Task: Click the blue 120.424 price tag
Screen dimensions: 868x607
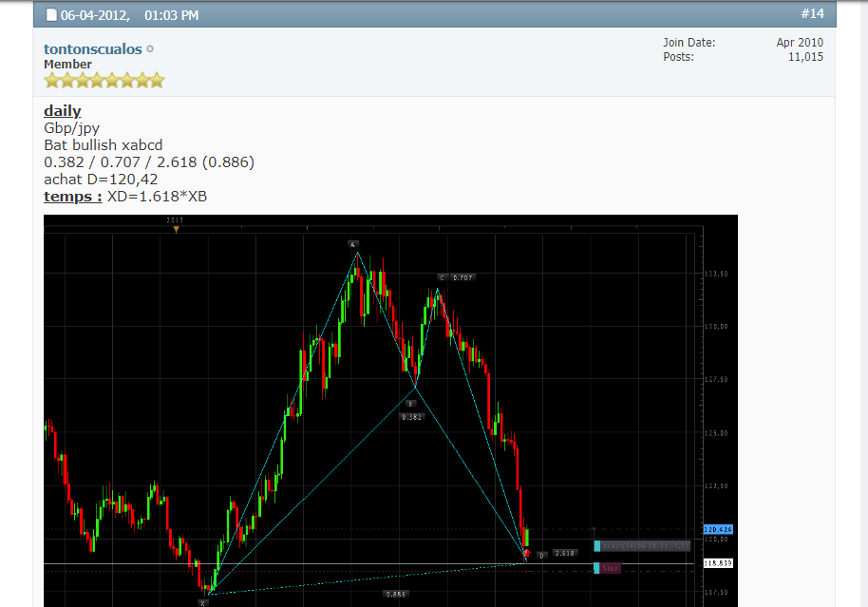Action: [x=717, y=529]
